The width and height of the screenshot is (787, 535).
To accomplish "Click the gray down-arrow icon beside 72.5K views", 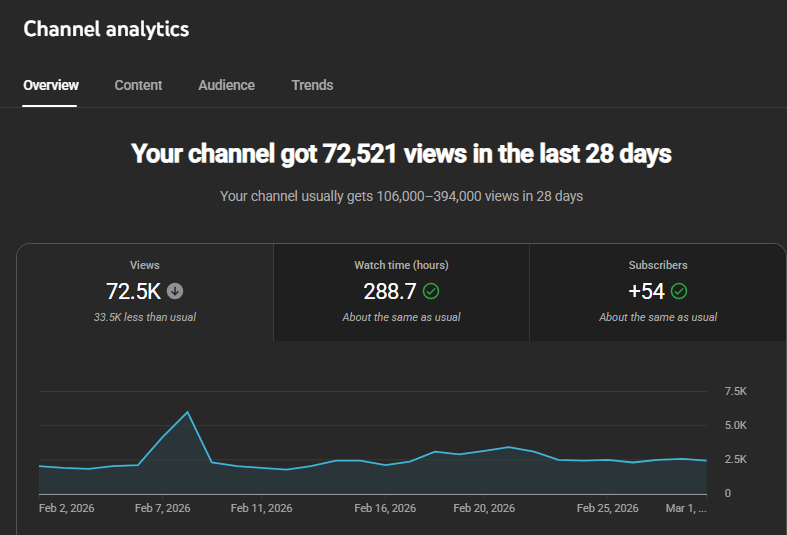I will pos(175,292).
